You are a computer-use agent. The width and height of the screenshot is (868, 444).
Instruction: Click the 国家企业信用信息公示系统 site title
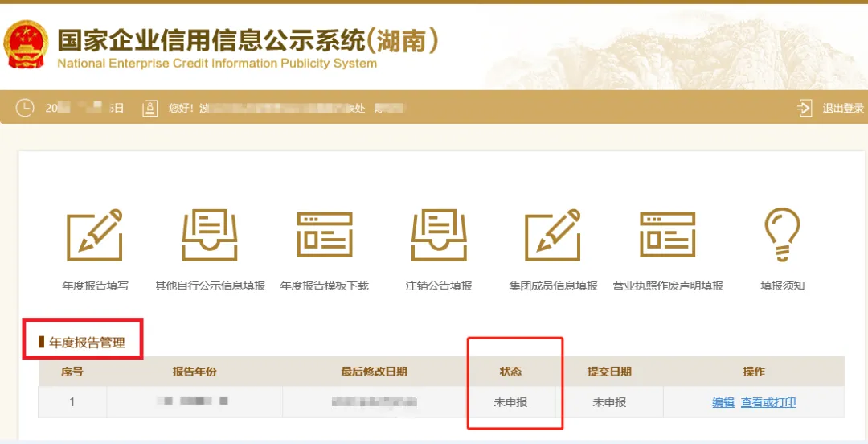tap(248, 40)
